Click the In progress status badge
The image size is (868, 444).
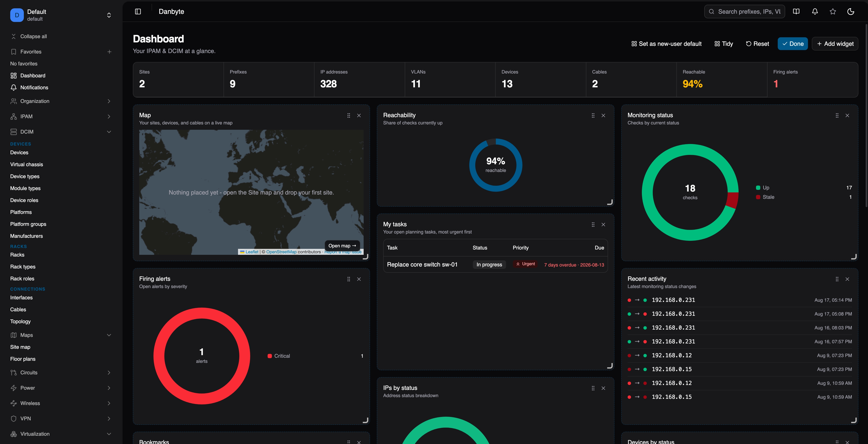point(489,265)
